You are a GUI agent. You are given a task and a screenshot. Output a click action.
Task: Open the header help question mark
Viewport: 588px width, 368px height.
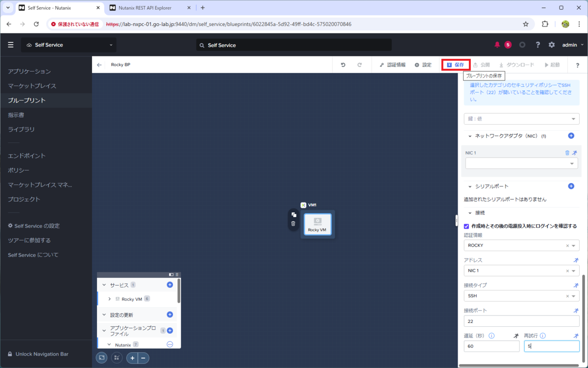pos(538,45)
